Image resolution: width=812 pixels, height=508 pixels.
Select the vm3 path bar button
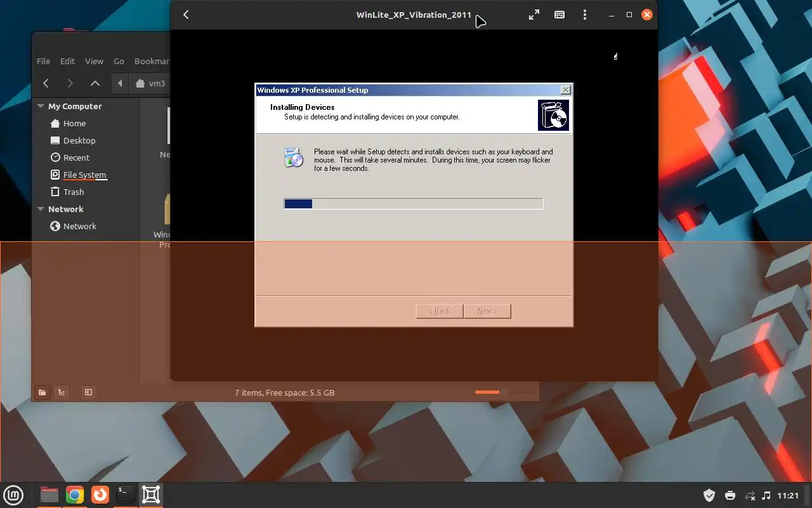click(150, 83)
